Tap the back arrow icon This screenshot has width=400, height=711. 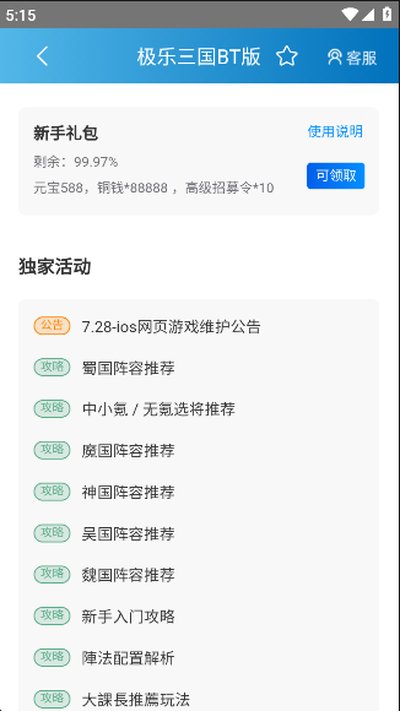point(42,57)
